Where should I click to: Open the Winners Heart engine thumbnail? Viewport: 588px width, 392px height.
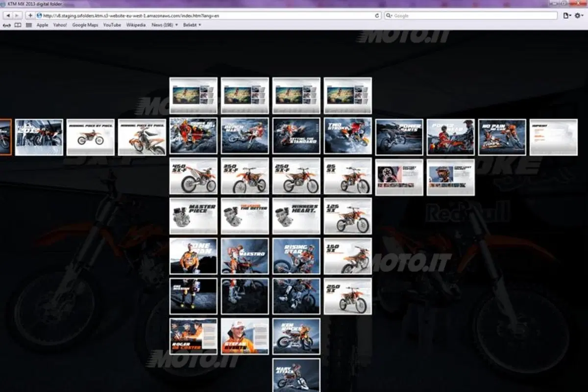[296, 216]
